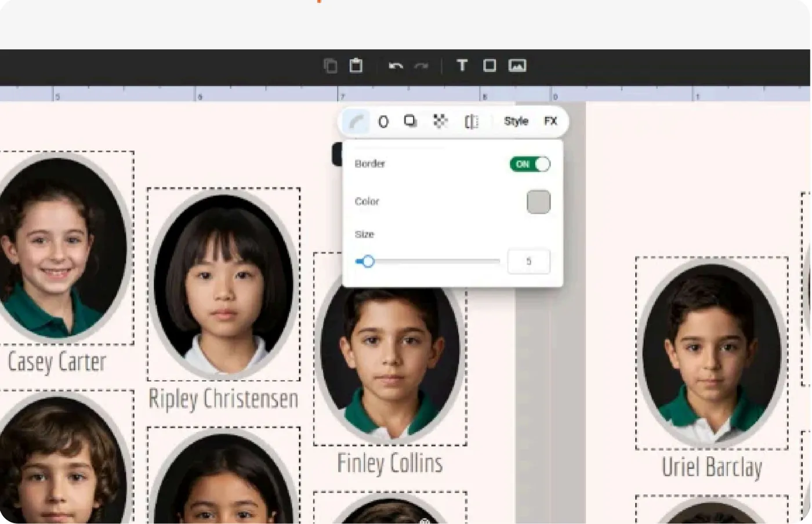This screenshot has width=812, height=524.
Task: Click the name text "Casey Carter"
Action: point(57,362)
